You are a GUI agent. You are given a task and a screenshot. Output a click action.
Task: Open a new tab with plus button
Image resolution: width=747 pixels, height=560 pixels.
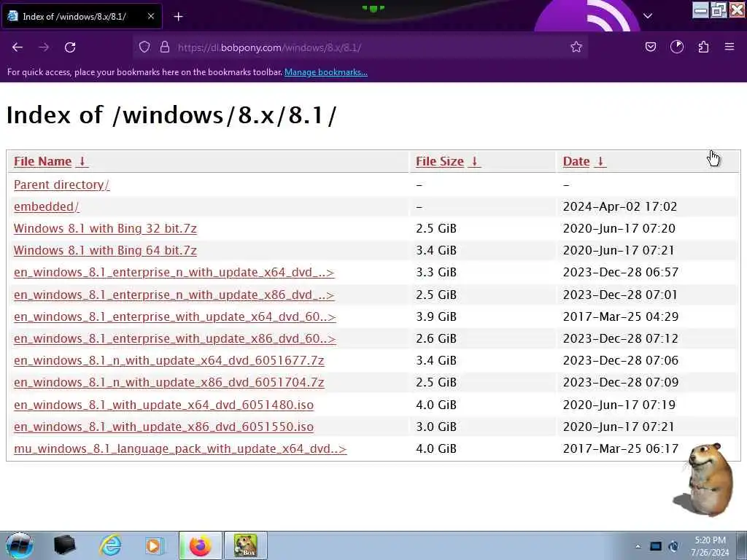[x=178, y=17]
